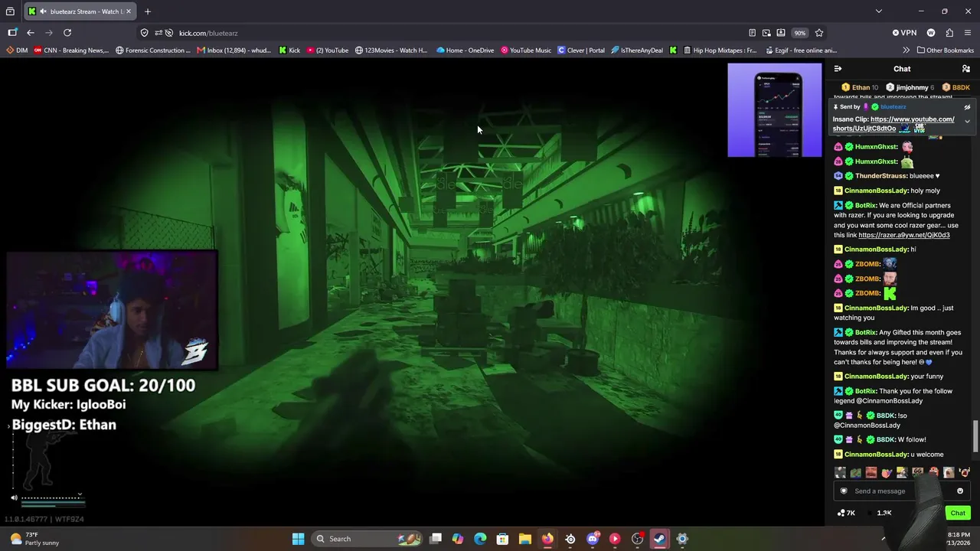Image resolution: width=980 pixels, height=551 pixels.
Task: Open Microsoft Store from the taskbar
Action: click(502, 539)
